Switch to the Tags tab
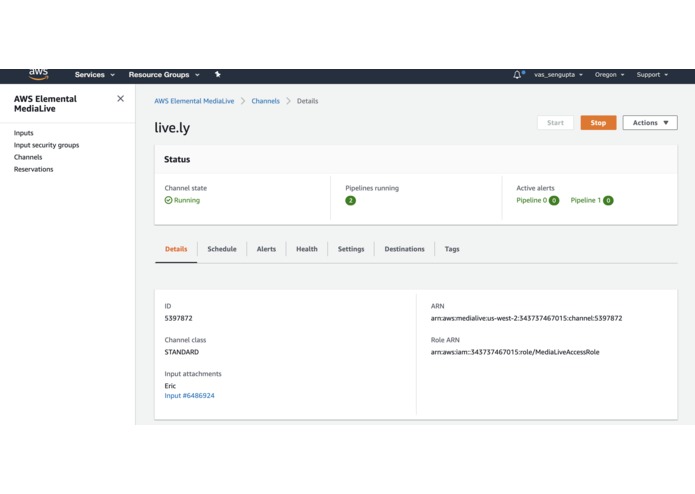Image resolution: width=695 pixels, height=494 pixels. (x=452, y=249)
